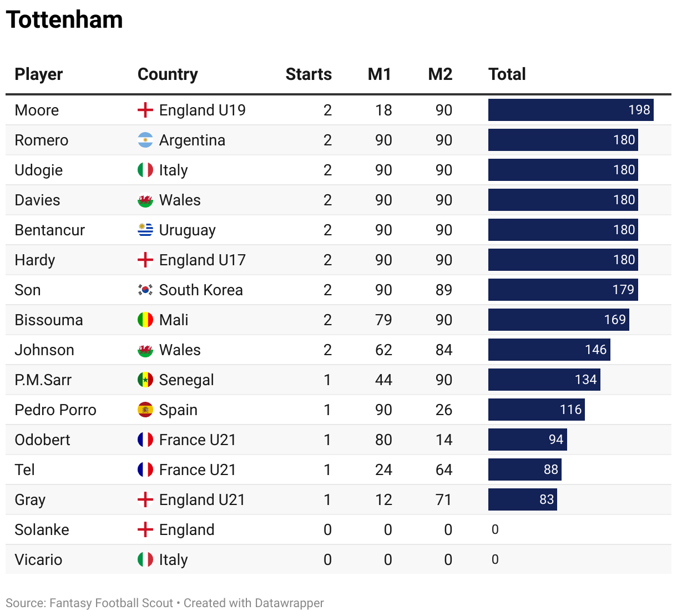Click the Spain flag next to Pedro Porro
This screenshot has width=677, height=616.
pyautogui.click(x=145, y=410)
